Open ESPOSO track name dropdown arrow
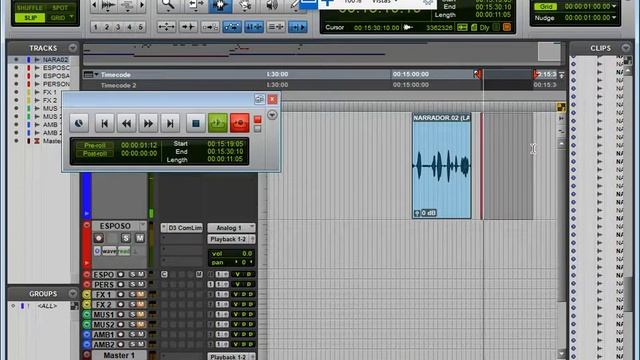 142,226
